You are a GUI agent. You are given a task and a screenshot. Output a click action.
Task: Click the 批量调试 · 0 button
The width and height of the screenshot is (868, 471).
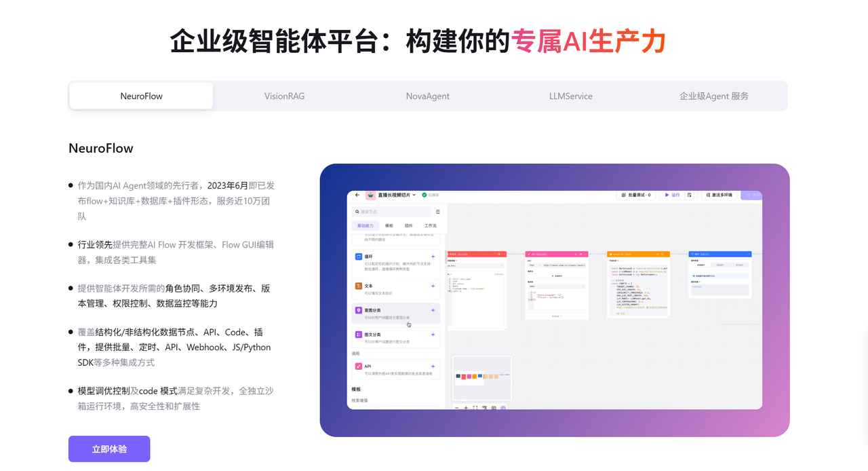pos(636,195)
